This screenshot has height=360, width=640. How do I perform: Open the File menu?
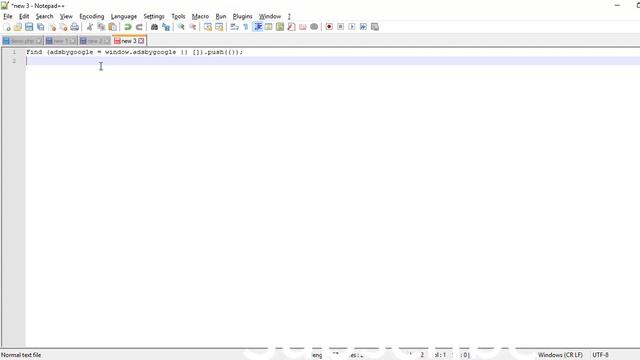point(8,16)
